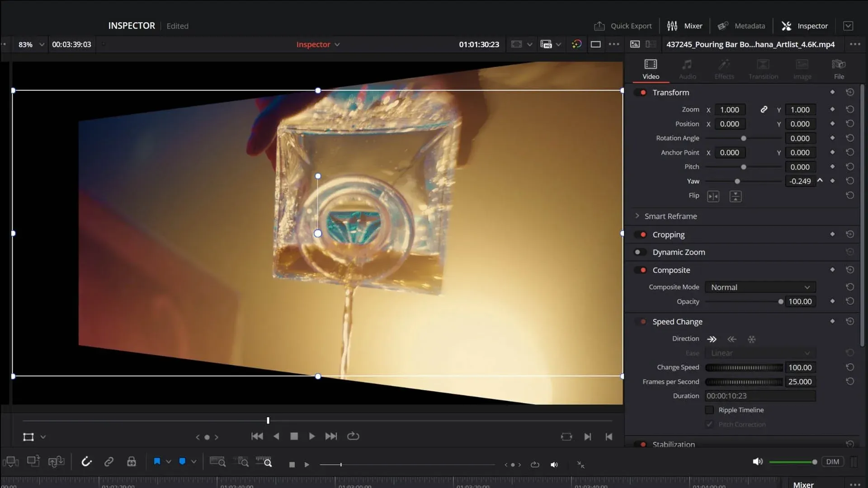Image resolution: width=868 pixels, height=488 pixels.
Task: Click the Yaw slider handle
Action: (737, 181)
